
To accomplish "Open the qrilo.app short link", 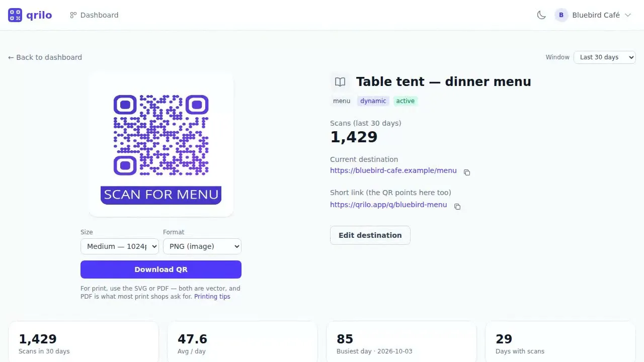I will 388,205.
